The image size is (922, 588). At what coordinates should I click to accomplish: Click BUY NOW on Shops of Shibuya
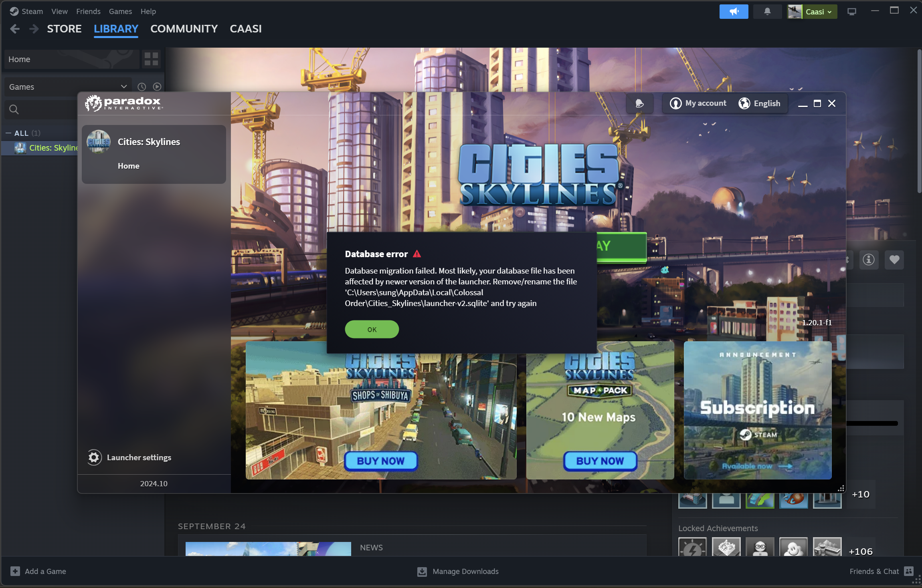[x=381, y=461]
